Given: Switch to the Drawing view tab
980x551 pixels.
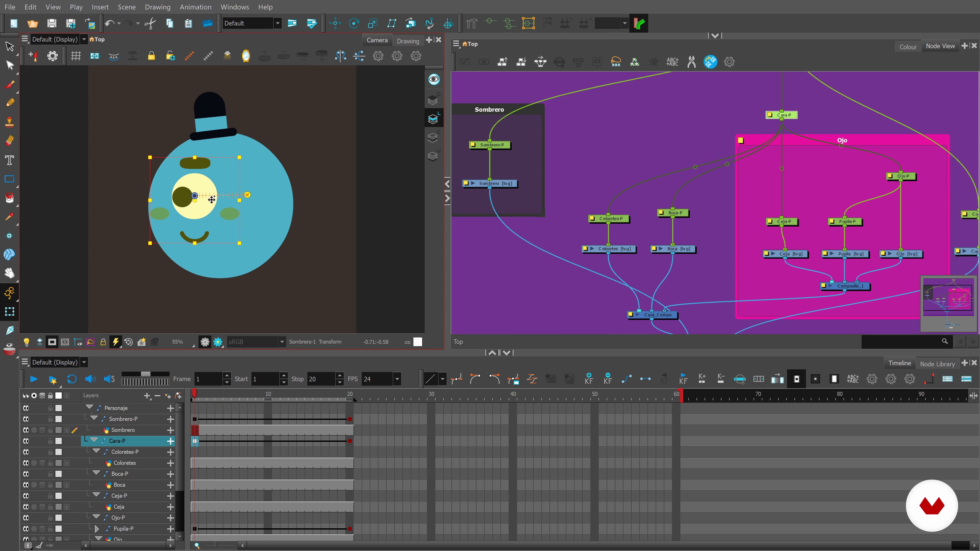Looking at the screenshot, I should [408, 41].
